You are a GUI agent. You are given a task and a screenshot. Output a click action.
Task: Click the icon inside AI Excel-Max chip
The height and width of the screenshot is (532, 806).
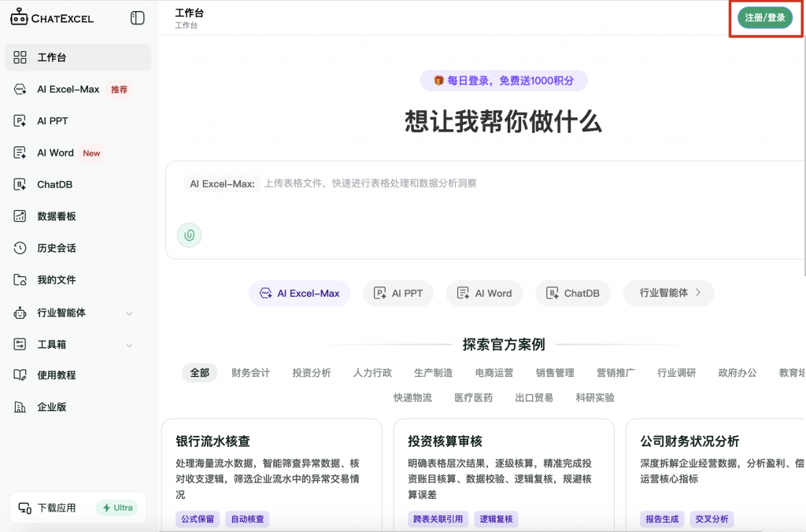265,293
